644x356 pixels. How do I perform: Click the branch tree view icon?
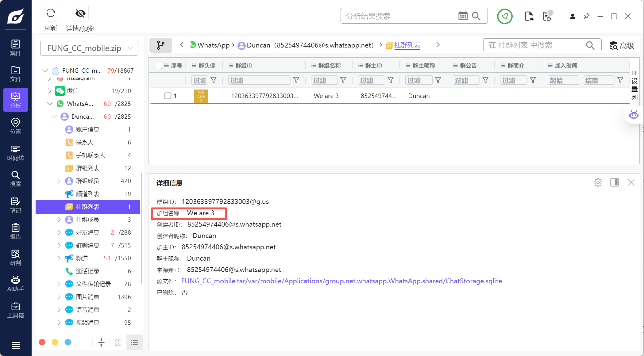[160, 45]
